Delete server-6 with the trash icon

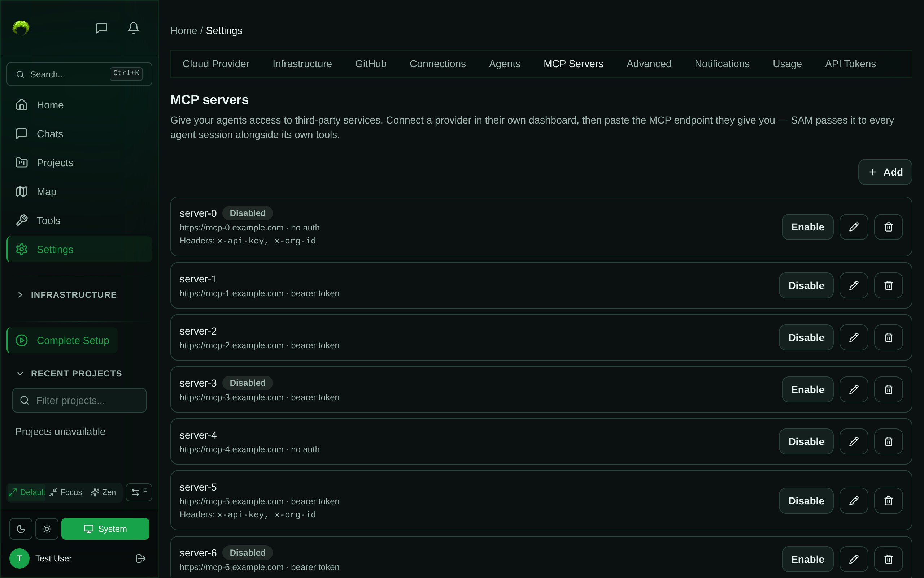(889, 559)
